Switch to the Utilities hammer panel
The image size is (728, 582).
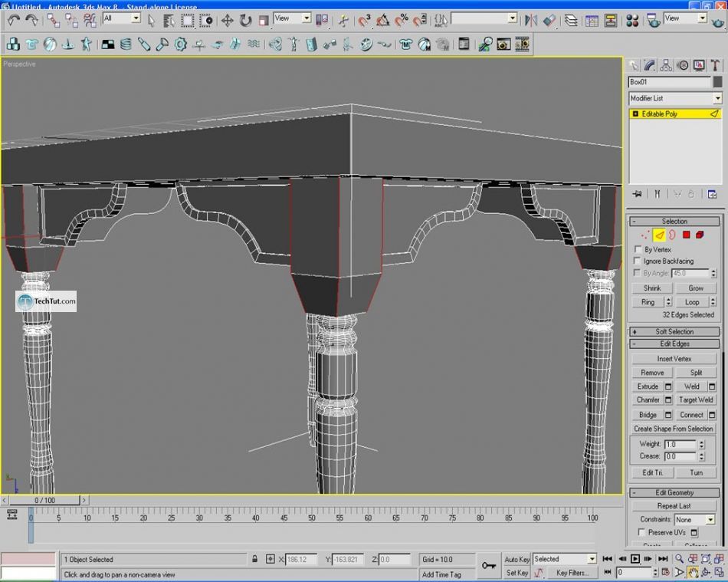point(715,65)
